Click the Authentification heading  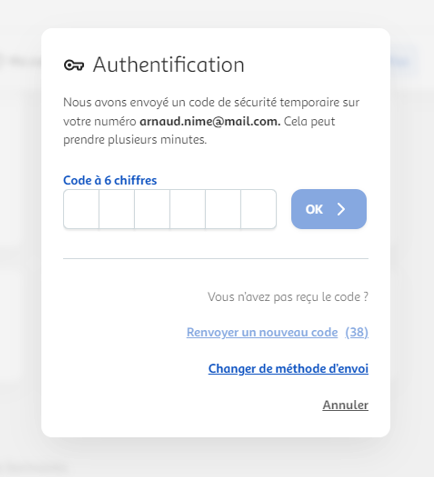pyautogui.click(x=168, y=64)
